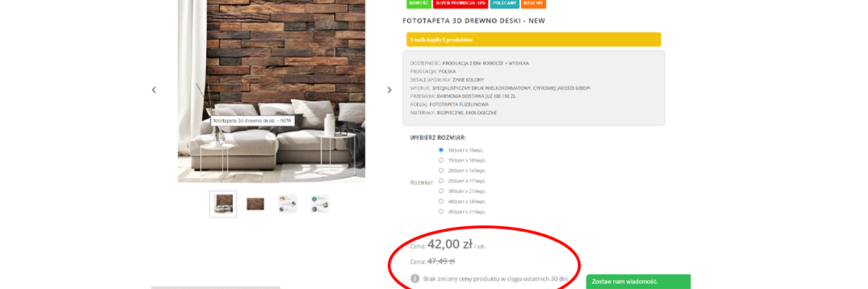Open the third gallery thumbnail

click(287, 204)
